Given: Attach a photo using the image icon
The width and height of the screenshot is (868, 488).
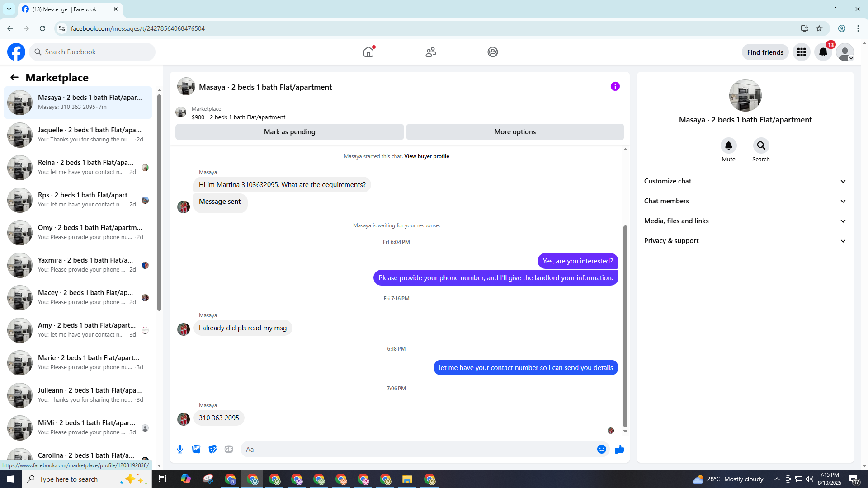Looking at the screenshot, I should (196, 449).
